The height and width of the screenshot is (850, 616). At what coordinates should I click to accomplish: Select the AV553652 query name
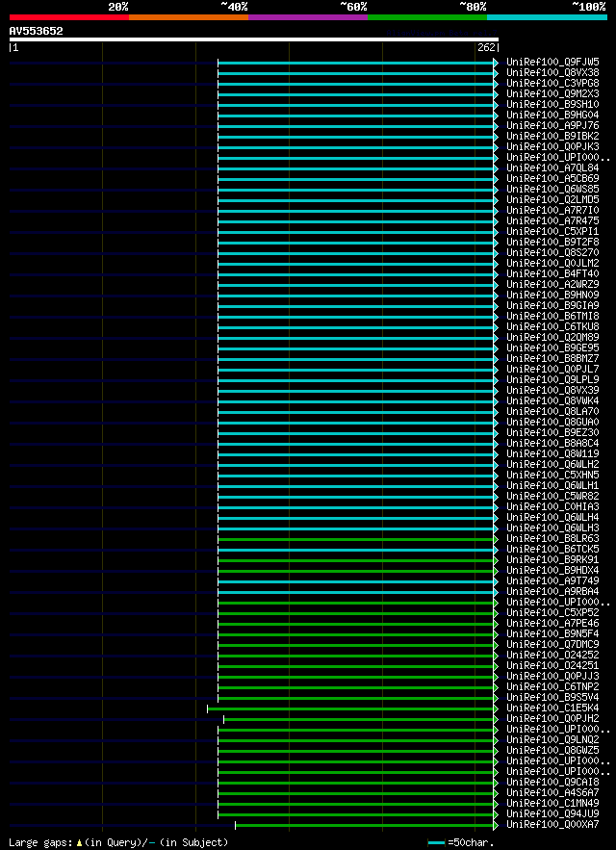click(36, 32)
